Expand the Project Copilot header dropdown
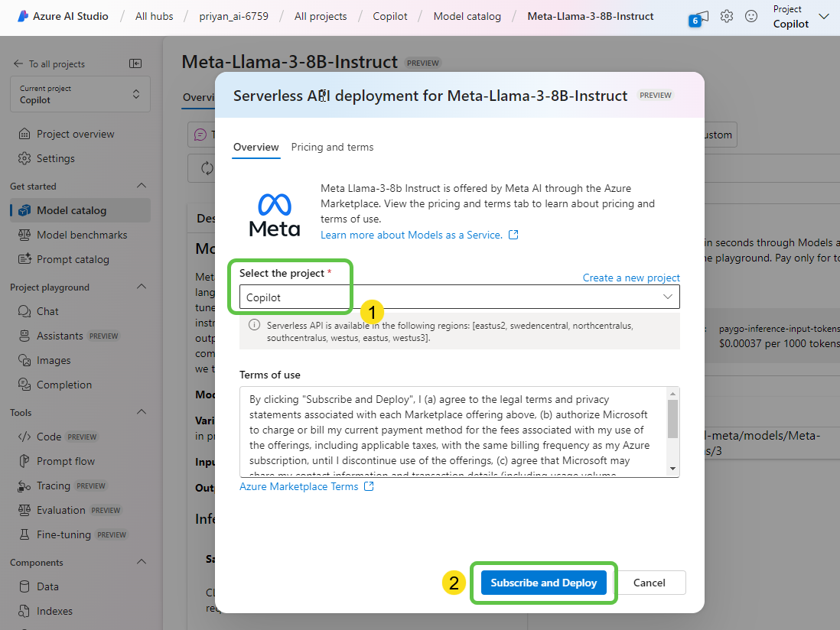This screenshot has width=840, height=630. point(823,17)
